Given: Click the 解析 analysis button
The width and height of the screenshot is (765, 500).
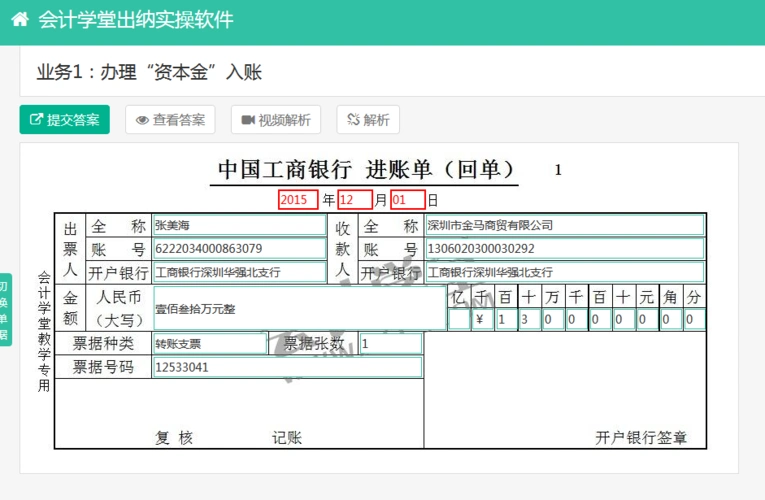Looking at the screenshot, I should (x=368, y=120).
